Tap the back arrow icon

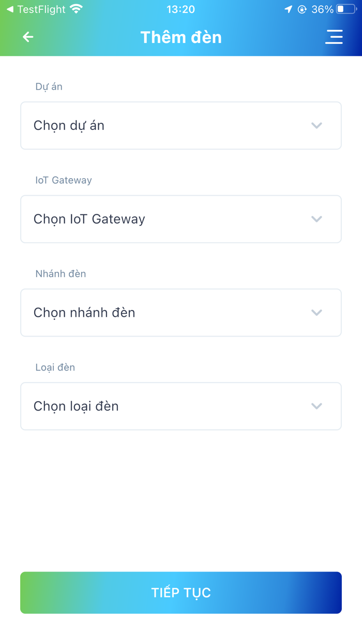(x=28, y=37)
